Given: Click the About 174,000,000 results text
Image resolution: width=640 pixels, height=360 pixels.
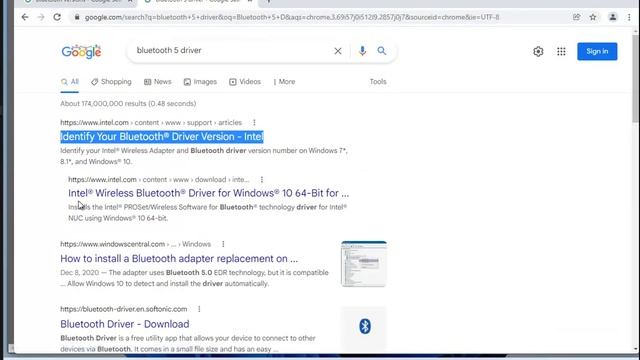Looking at the screenshot, I should click(128, 104).
